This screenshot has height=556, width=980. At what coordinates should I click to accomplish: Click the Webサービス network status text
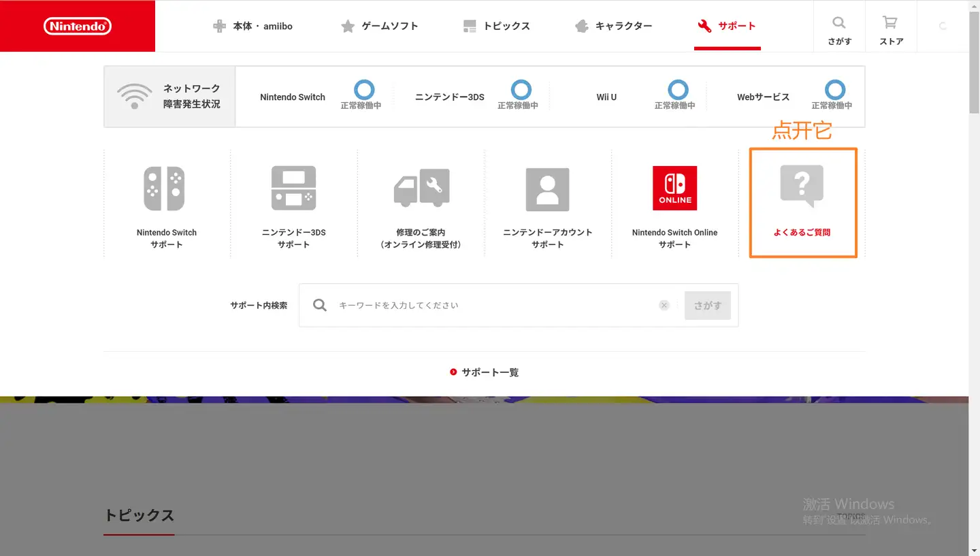click(764, 97)
